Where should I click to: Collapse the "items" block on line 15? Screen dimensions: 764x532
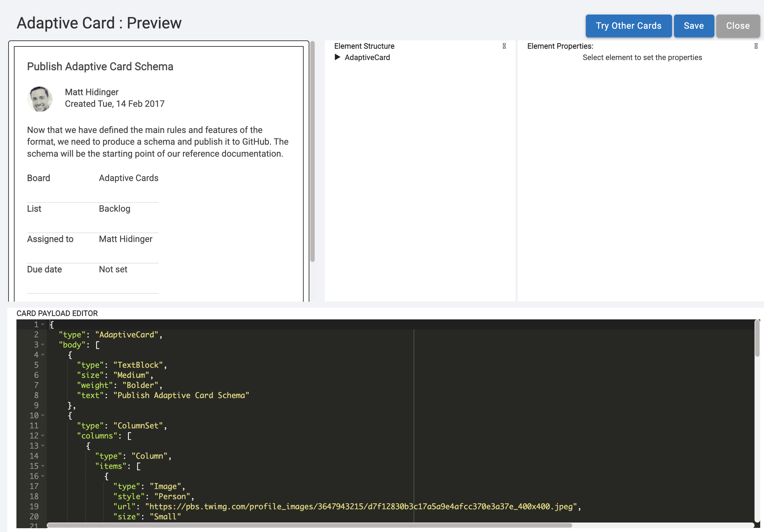(43, 466)
